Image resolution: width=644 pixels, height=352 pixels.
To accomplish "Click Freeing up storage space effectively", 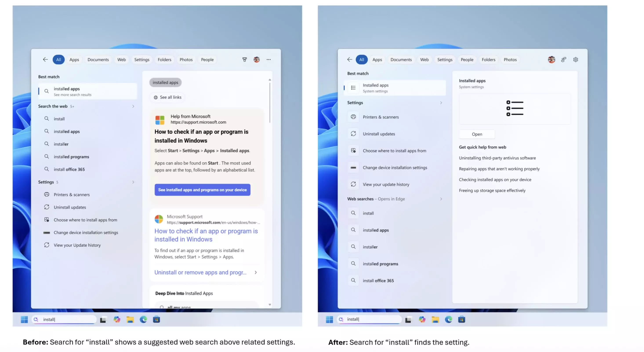I will (x=492, y=191).
